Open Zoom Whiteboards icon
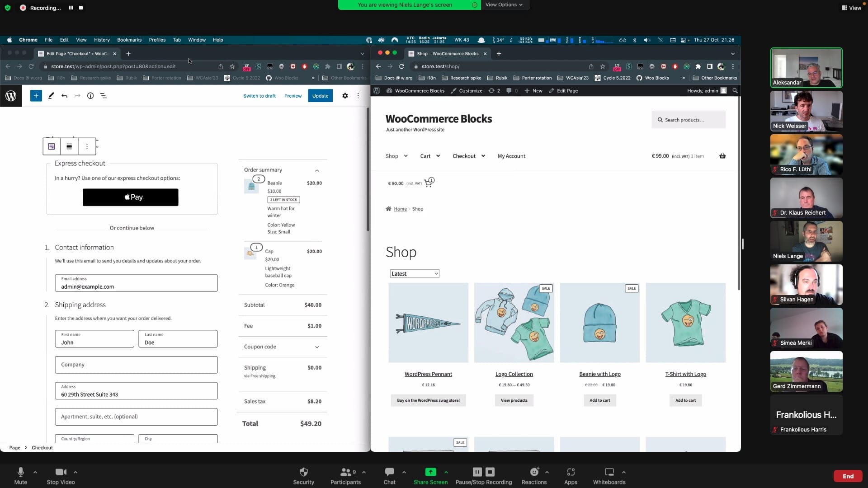Viewport: 868px width, 488px height. [609, 472]
